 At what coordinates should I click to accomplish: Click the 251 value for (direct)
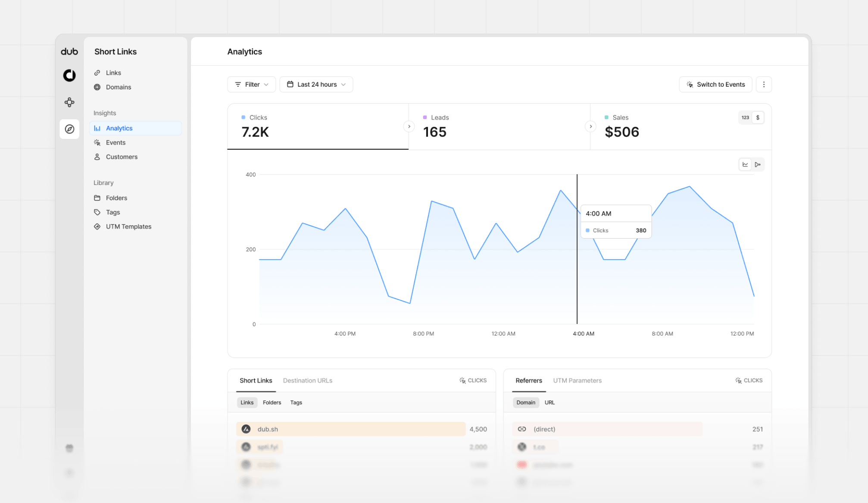coord(757,429)
